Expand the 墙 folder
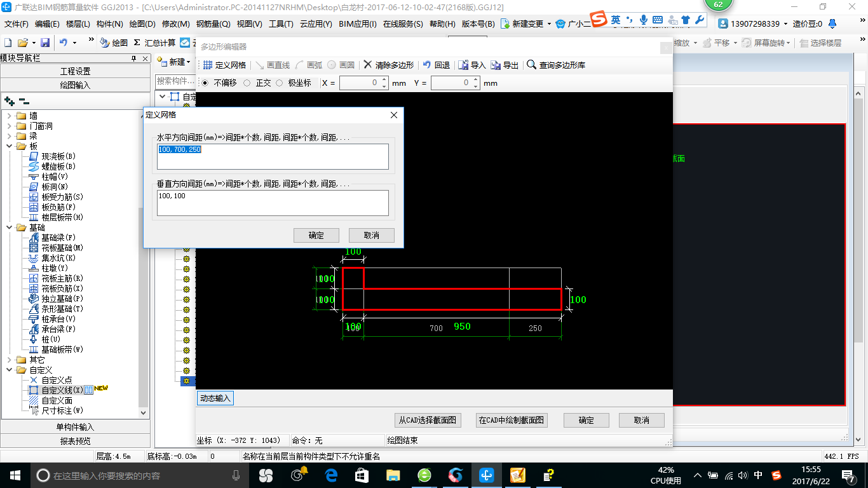 (x=10, y=116)
